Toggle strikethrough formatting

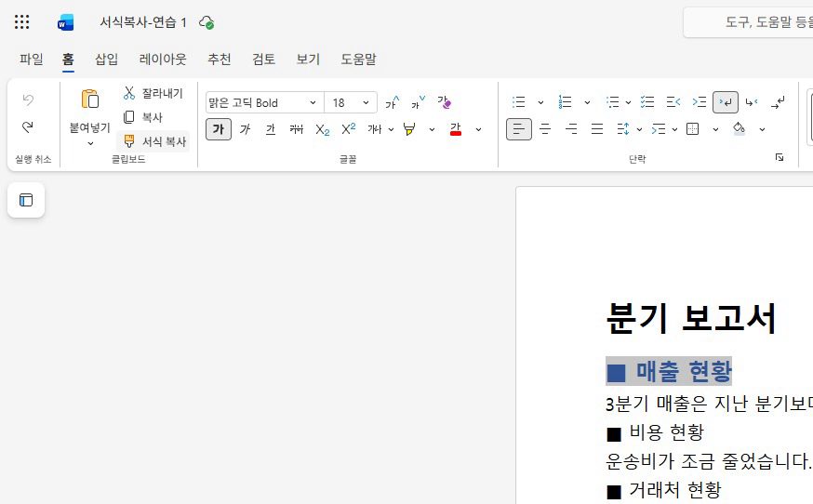coord(296,129)
